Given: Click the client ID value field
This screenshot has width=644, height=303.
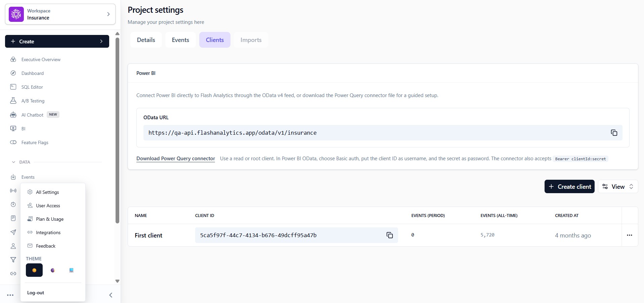Looking at the screenshot, I should coord(296,235).
